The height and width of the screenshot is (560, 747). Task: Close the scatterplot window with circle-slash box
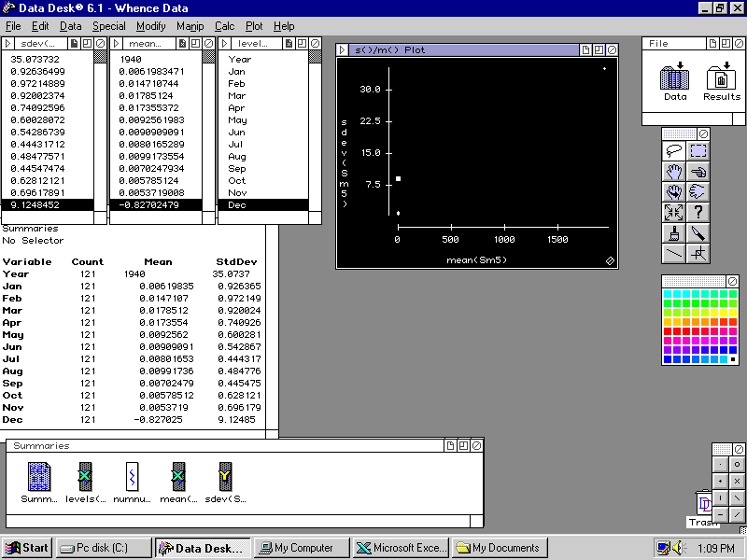612,49
